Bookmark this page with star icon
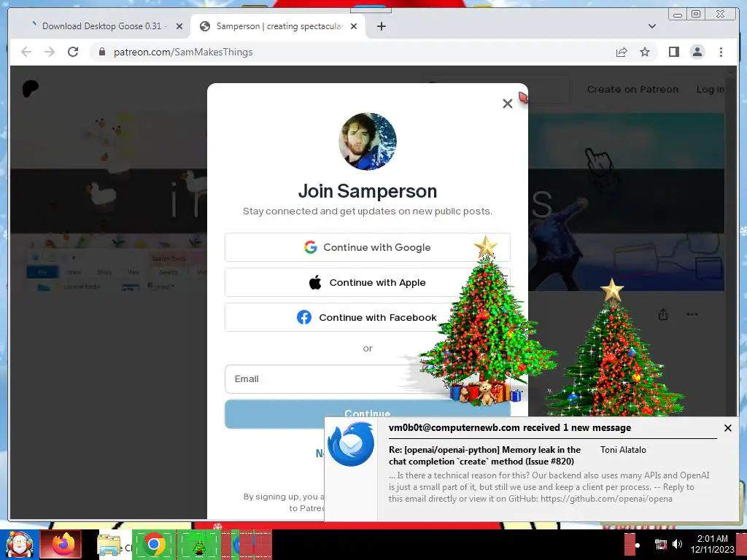The image size is (747, 560). pos(645,52)
